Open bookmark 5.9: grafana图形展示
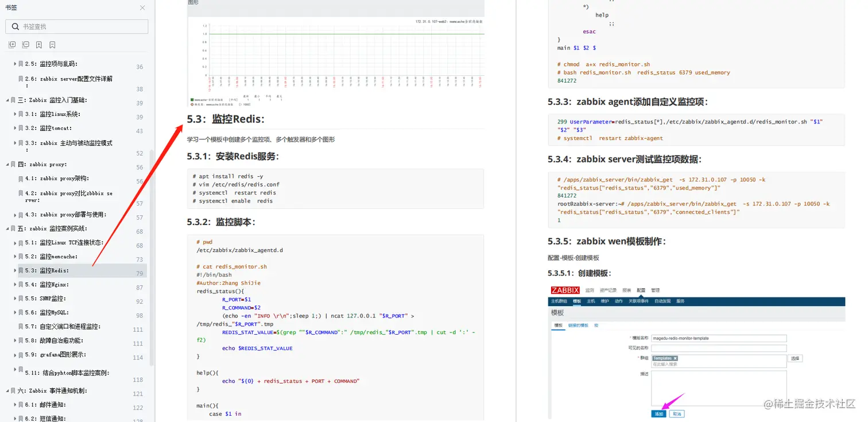Screen dimensions: 868x422 tap(56, 355)
